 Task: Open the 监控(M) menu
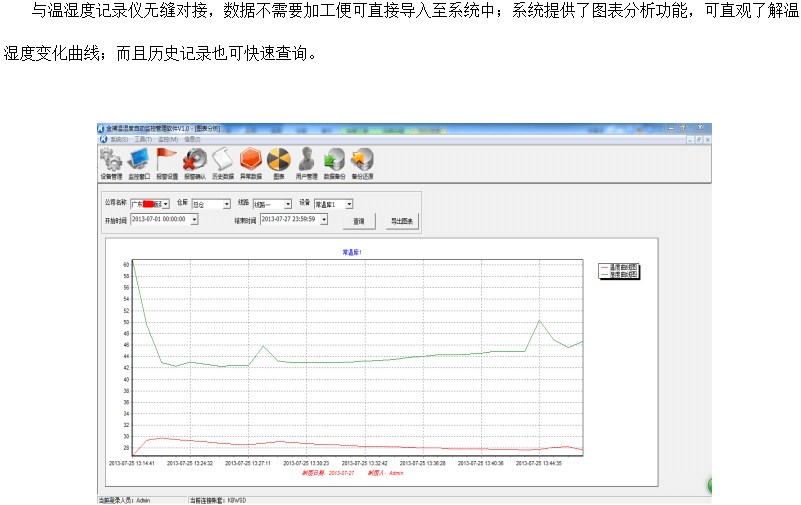168,139
